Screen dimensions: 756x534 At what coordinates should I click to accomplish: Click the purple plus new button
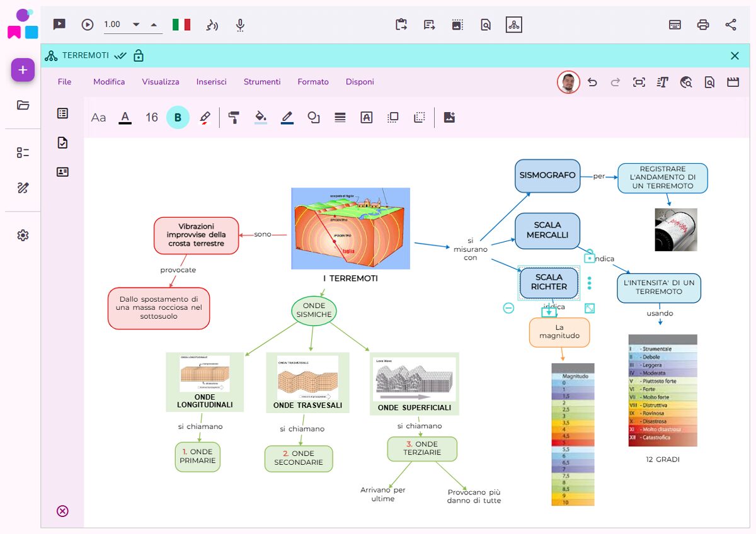(x=23, y=70)
